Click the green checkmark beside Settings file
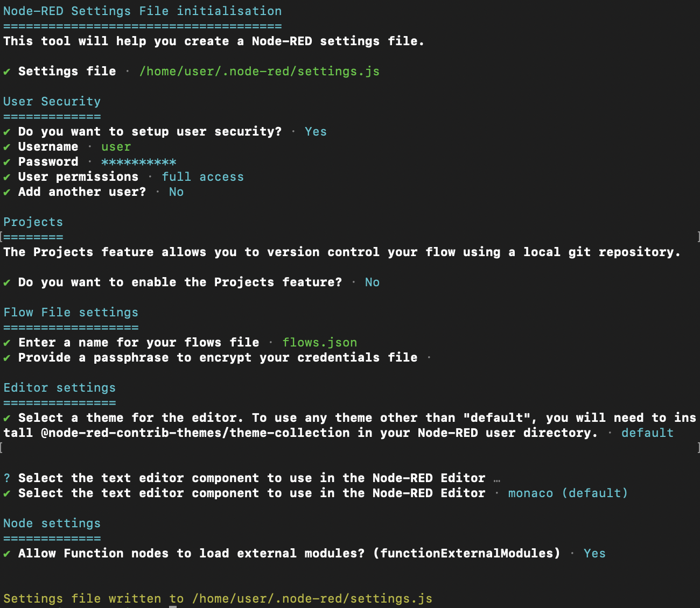 click(6, 72)
